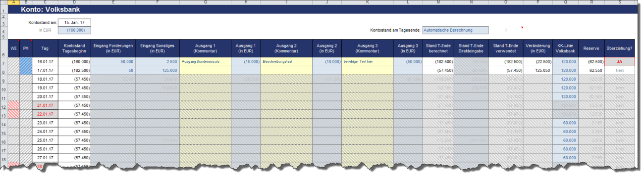
Task: Click the Select All corner of the sheet
Action: [x=3, y=2]
